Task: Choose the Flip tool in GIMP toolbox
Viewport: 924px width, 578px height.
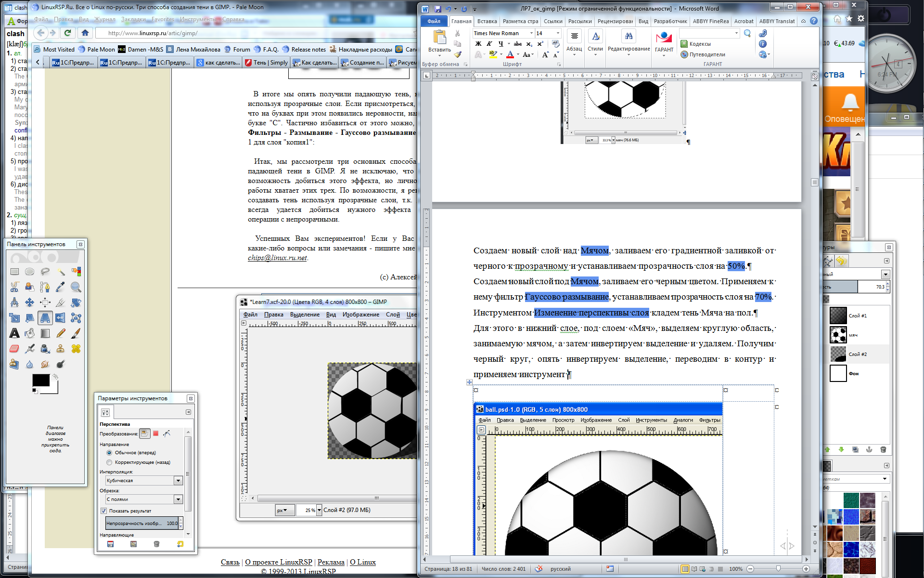Action: coord(61,318)
